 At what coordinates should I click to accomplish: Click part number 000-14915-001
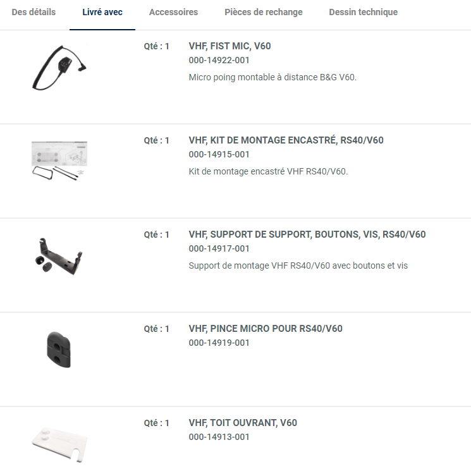point(219,154)
